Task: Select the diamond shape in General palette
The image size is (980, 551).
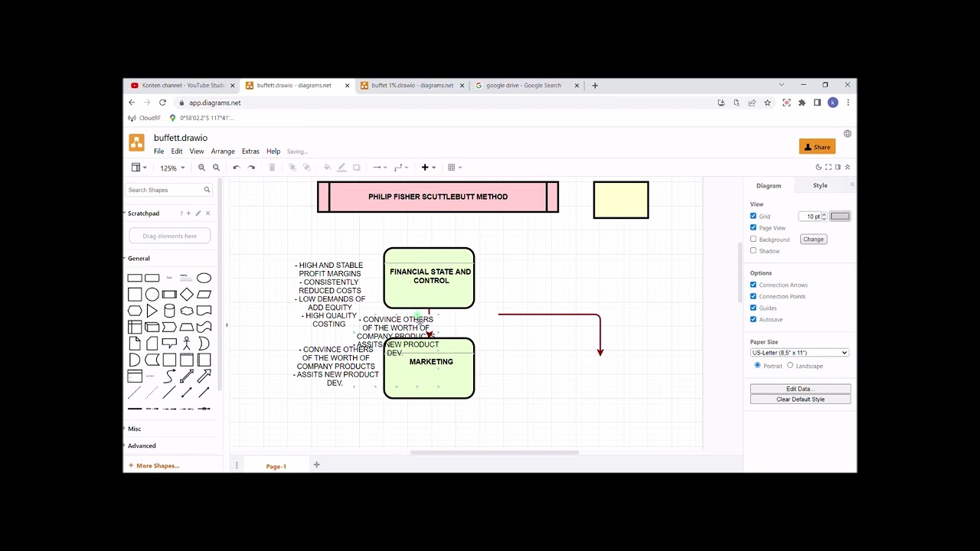Action: point(187,295)
